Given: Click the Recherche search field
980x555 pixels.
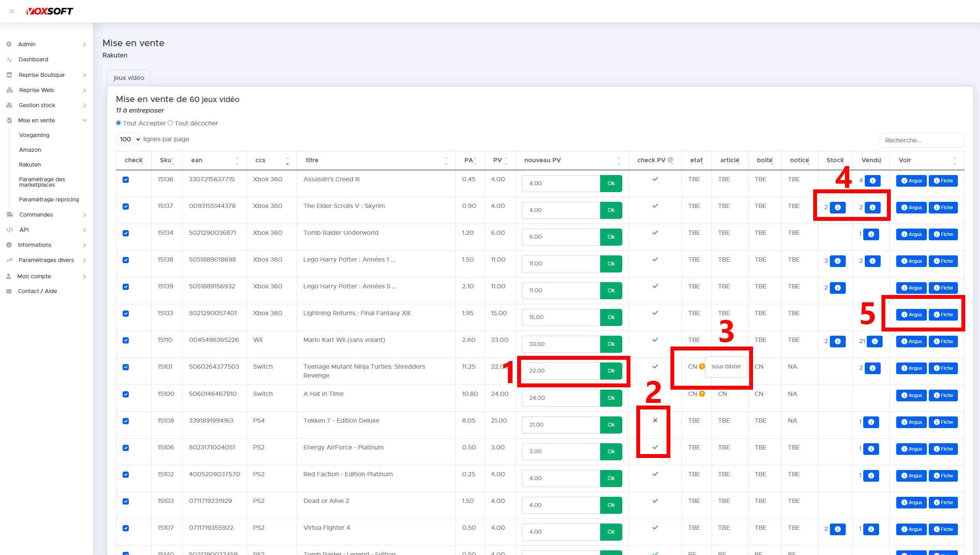Looking at the screenshot, I should tap(921, 140).
